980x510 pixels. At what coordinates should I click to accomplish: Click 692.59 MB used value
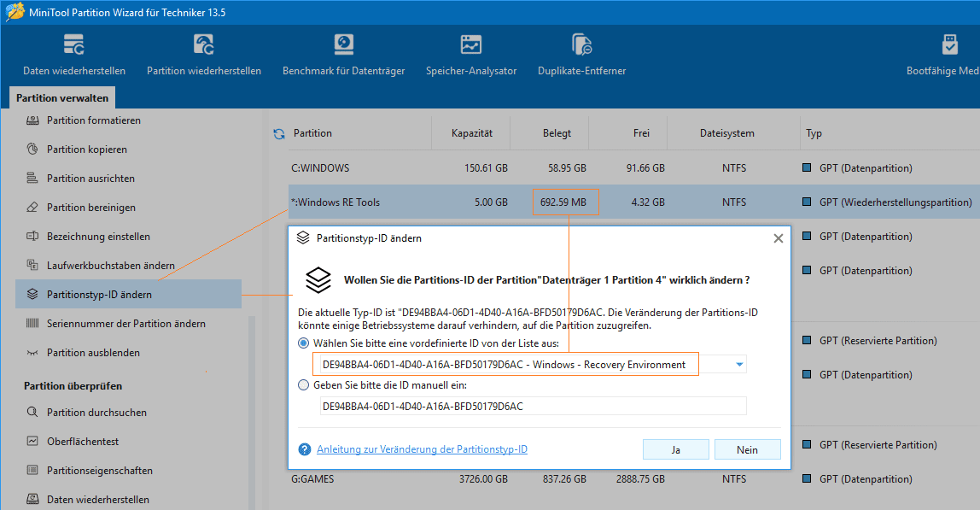point(563,202)
